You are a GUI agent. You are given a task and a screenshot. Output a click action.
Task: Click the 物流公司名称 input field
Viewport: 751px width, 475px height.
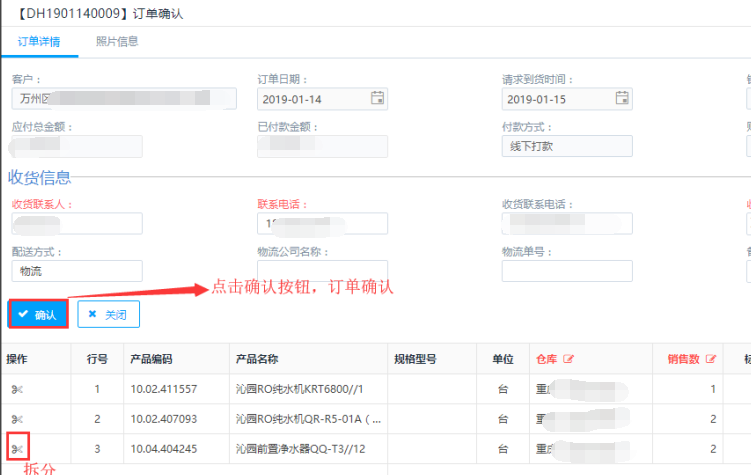(x=322, y=271)
